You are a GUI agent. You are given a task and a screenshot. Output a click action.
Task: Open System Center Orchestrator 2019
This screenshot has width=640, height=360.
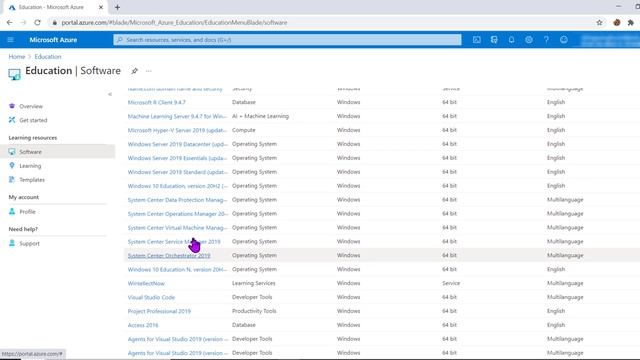coord(169,256)
